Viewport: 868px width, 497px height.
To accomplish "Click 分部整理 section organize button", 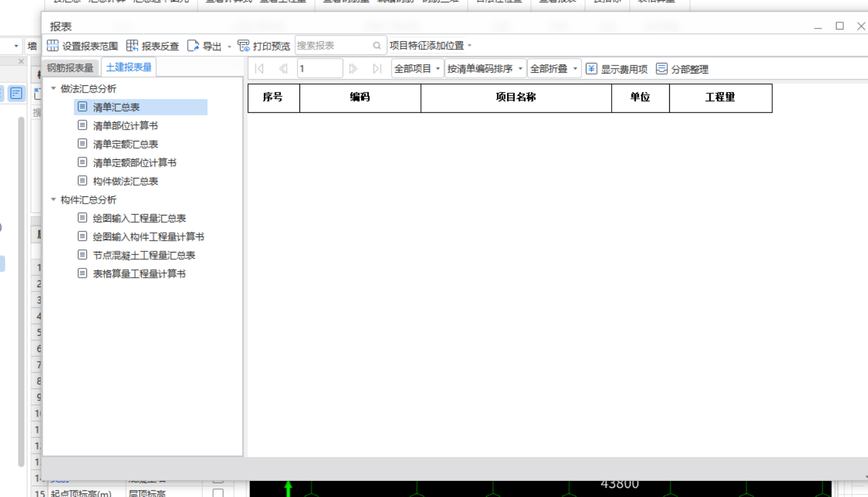I will click(682, 69).
